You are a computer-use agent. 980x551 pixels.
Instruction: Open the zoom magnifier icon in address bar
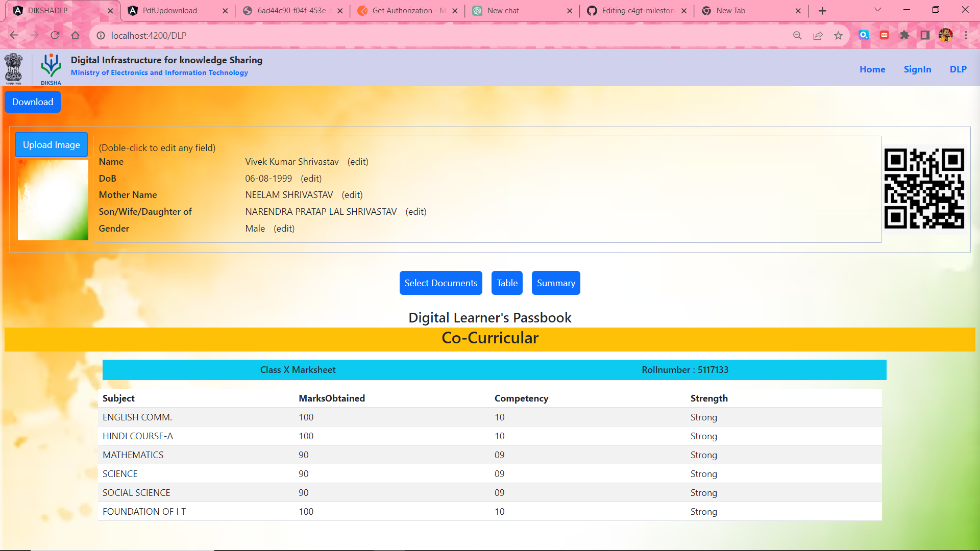(x=797, y=35)
